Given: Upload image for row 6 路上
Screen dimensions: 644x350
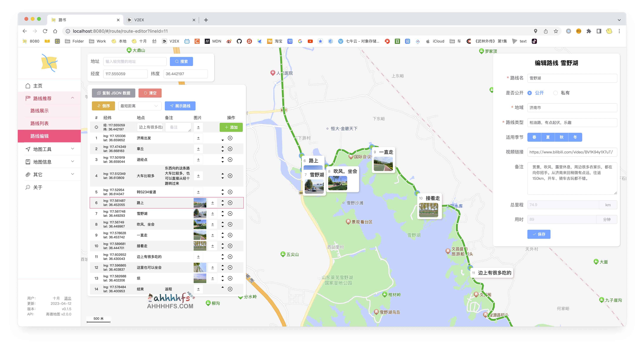Looking at the screenshot, I should (213, 203).
